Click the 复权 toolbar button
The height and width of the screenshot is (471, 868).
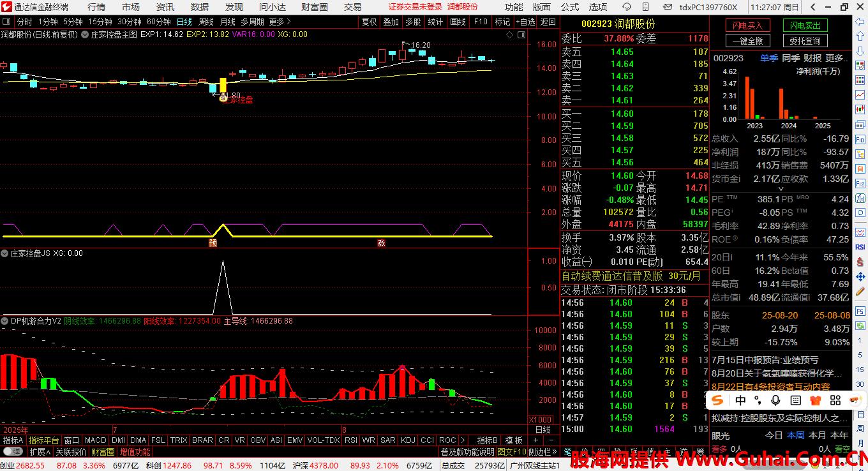point(370,22)
